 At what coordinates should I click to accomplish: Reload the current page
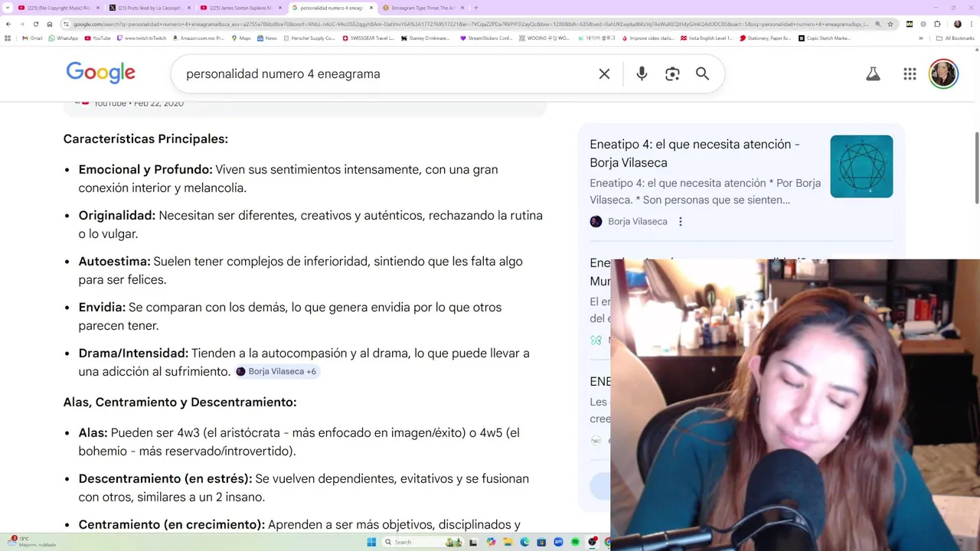35,24
